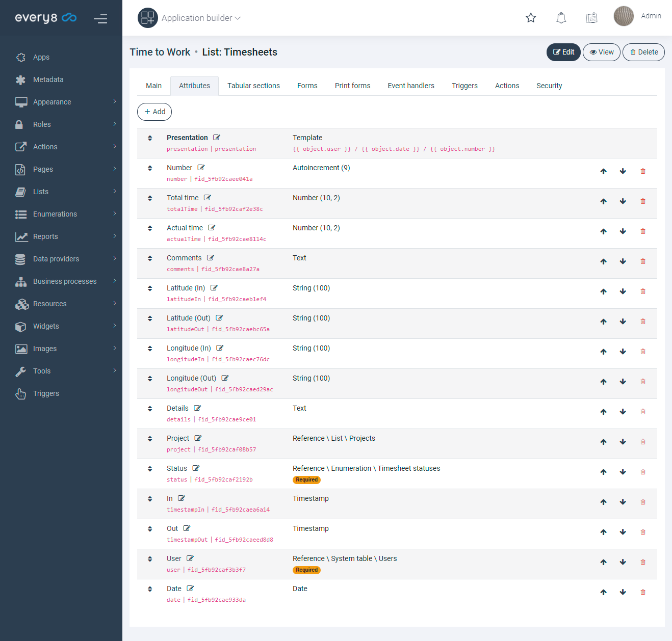672x641 pixels.
Task: Click sort handle for Details row
Action: 150,409
